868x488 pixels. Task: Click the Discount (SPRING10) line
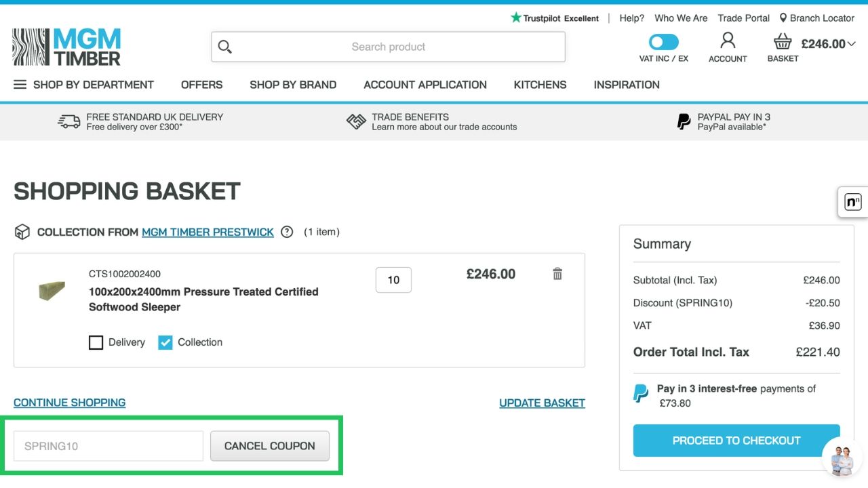736,303
